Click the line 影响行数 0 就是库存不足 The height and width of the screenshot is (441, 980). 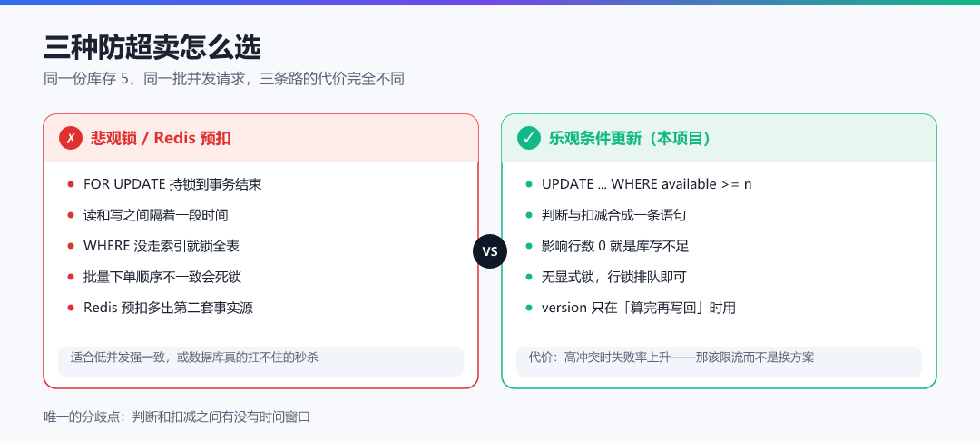point(615,246)
